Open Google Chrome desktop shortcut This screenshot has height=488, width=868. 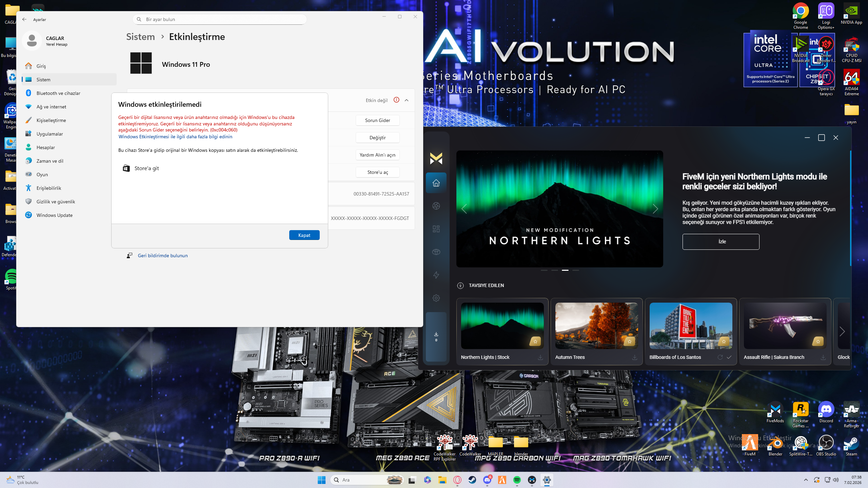click(801, 16)
